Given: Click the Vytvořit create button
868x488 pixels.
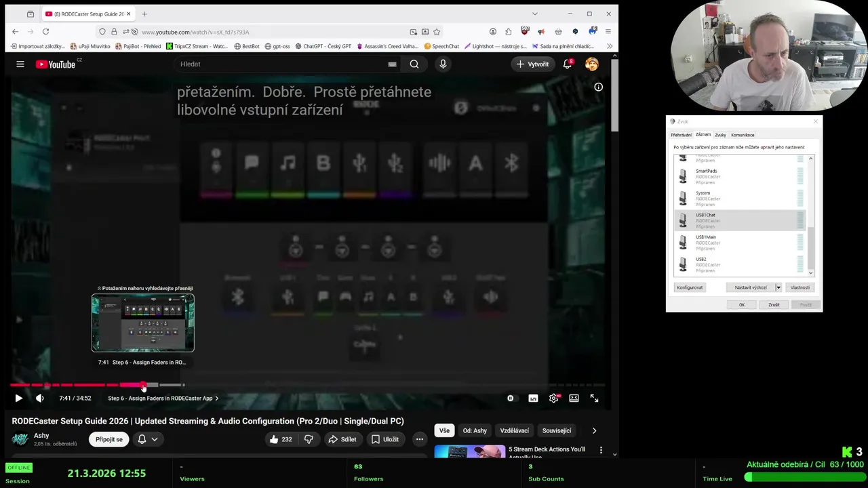Looking at the screenshot, I should [x=532, y=64].
